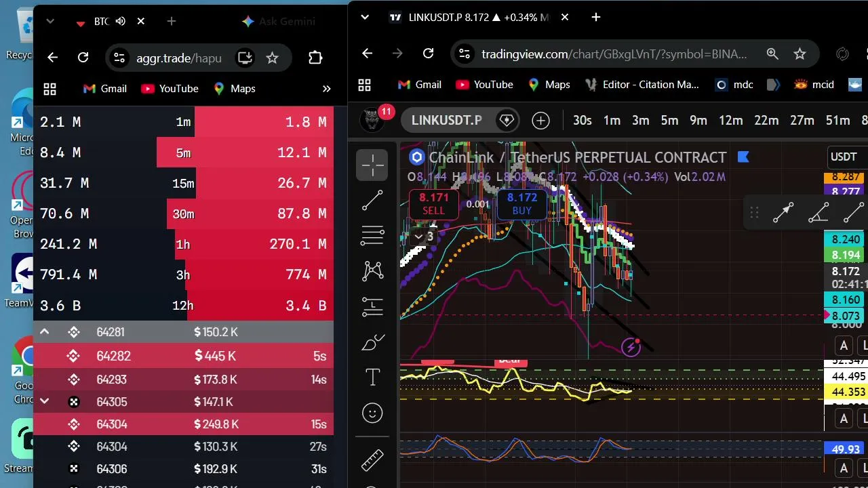Image resolution: width=868 pixels, height=488 pixels.
Task: Show more bookmarks in the aggr.trade window
Action: click(326, 89)
